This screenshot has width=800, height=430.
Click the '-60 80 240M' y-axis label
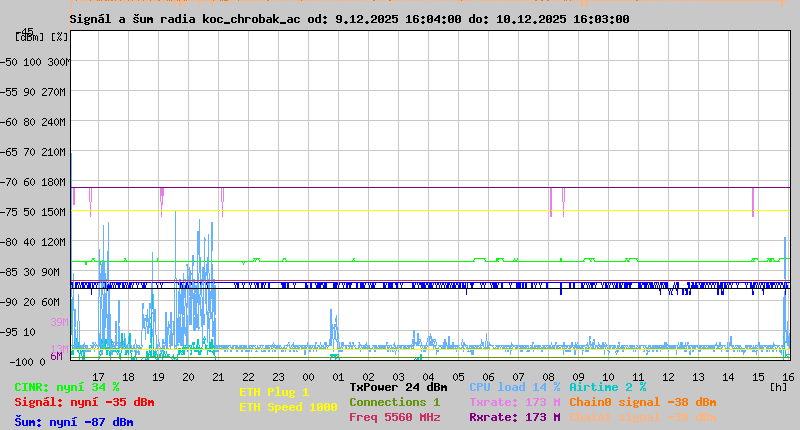click(x=33, y=122)
